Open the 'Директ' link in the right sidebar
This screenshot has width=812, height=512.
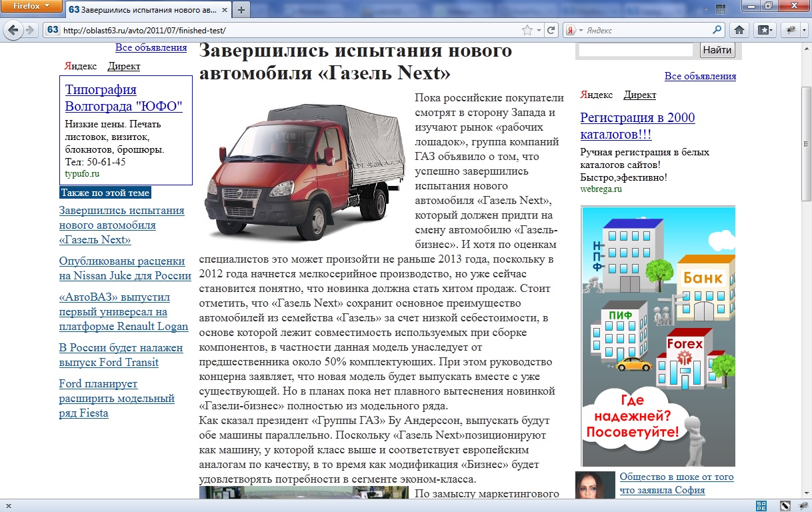tap(640, 95)
